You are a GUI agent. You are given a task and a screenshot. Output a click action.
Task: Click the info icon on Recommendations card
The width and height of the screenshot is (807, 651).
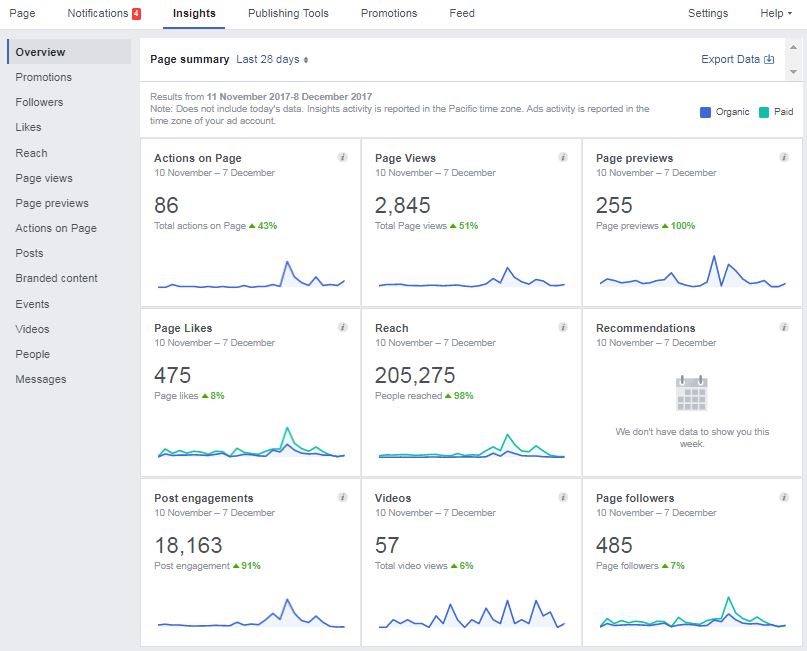(x=784, y=327)
